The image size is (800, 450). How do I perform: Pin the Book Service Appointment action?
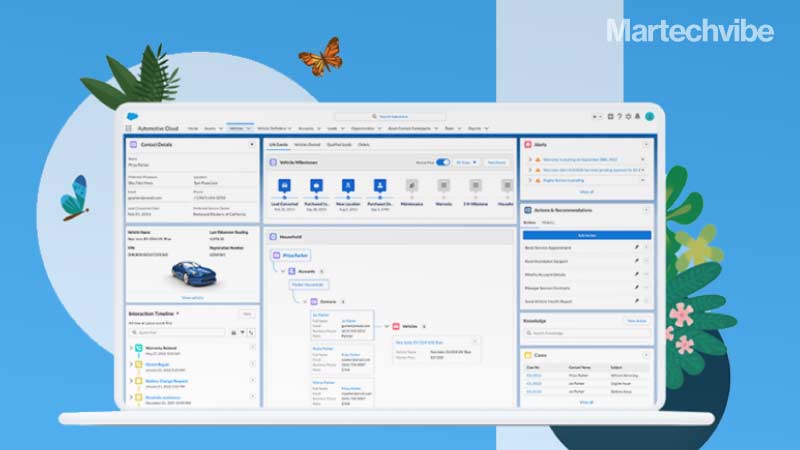tap(637, 247)
